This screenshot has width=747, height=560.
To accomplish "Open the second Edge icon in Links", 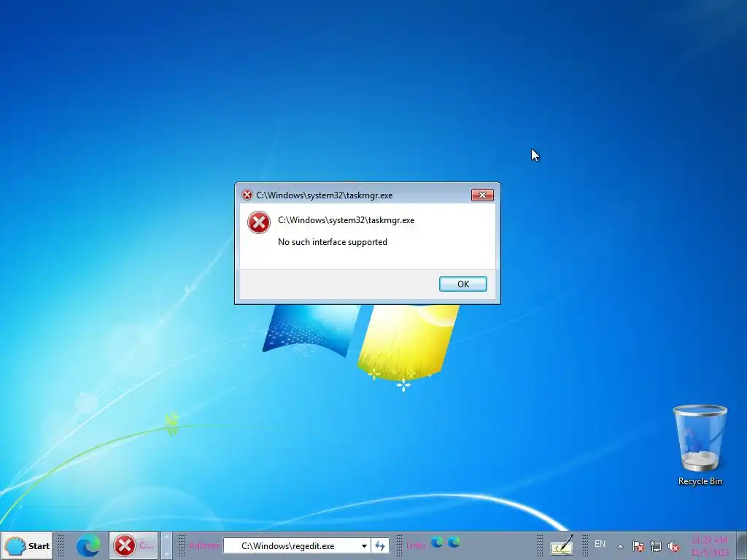I will tap(454, 542).
